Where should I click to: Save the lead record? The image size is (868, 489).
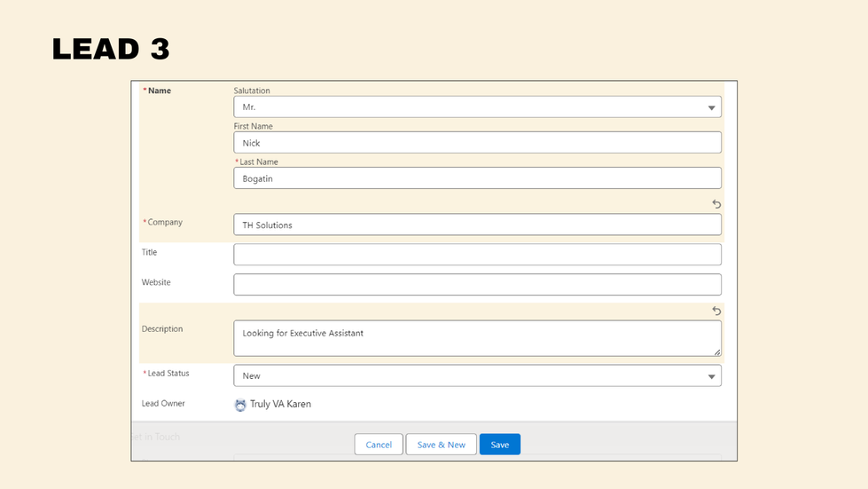[500, 444]
